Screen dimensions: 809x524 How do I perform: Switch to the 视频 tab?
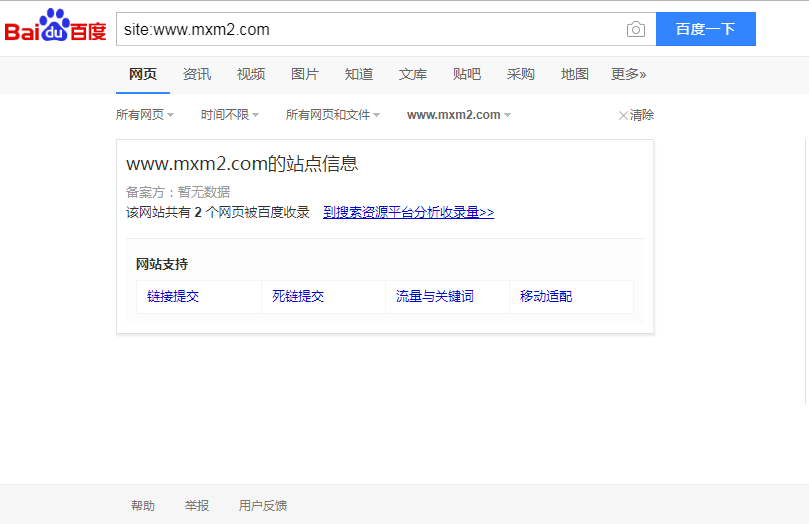251,74
